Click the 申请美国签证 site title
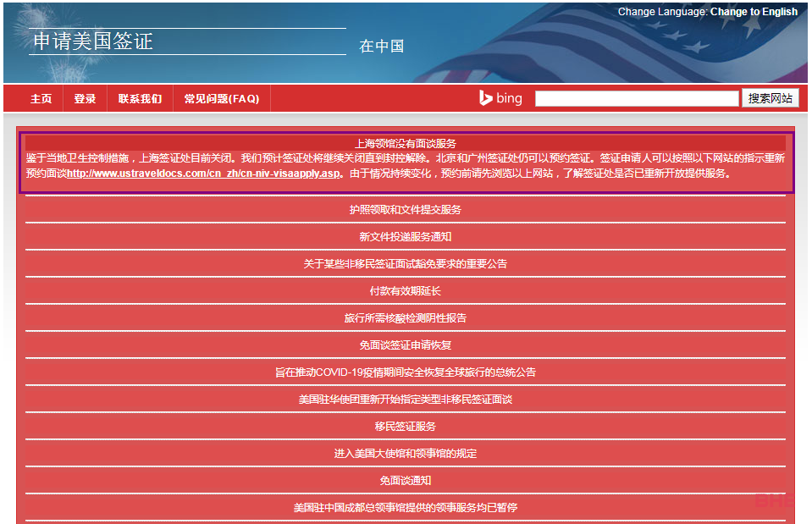 (x=93, y=41)
